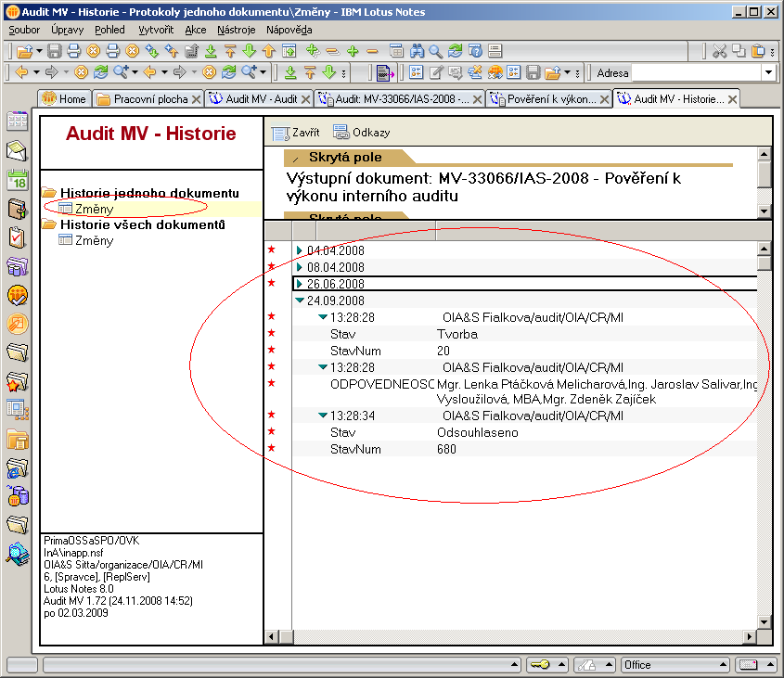
Task: Collapse the 13:28:34 time entry
Action: 323,415
